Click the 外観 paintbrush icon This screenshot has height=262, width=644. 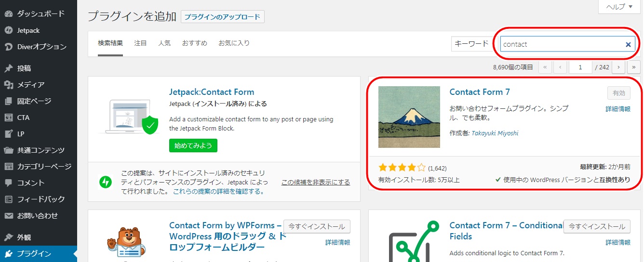[x=8, y=237]
